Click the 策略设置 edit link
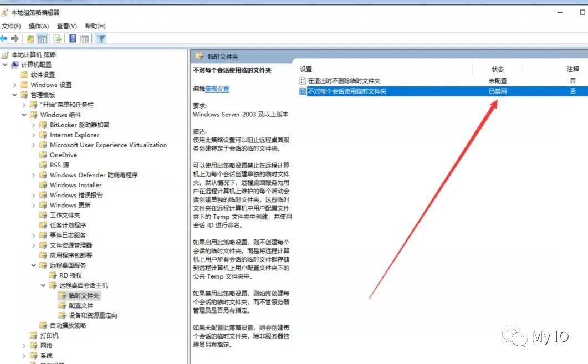The image size is (588, 364). tap(217, 89)
